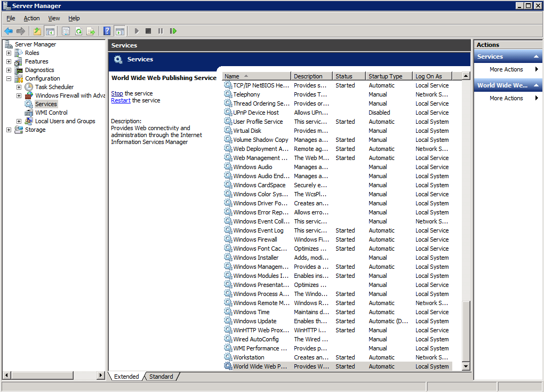Click the Features icon in the tree
Image resolution: width=544 pixels, height=392 pixels.
pos(19,61)
